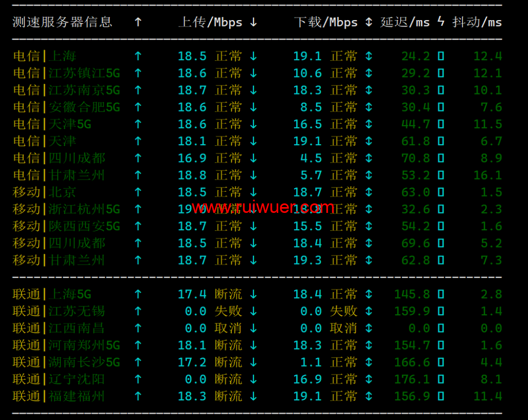Click the download arrow in the 江苏镇江5G row
Image resolution: width=528 pixels, height=420 pixels.
point(253,73)
